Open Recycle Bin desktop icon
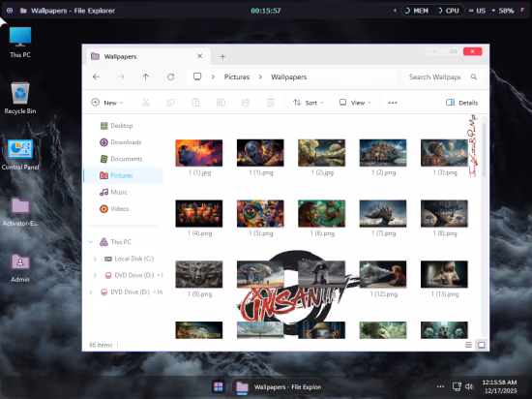Image resolution: width=532 pixels, height=399 pixels. [20, 98]
